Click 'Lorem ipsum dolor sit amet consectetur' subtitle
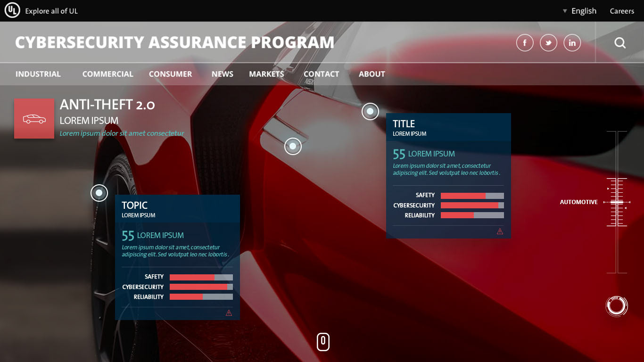The width and height of the screenshot is (644, 362). (122, 133)
